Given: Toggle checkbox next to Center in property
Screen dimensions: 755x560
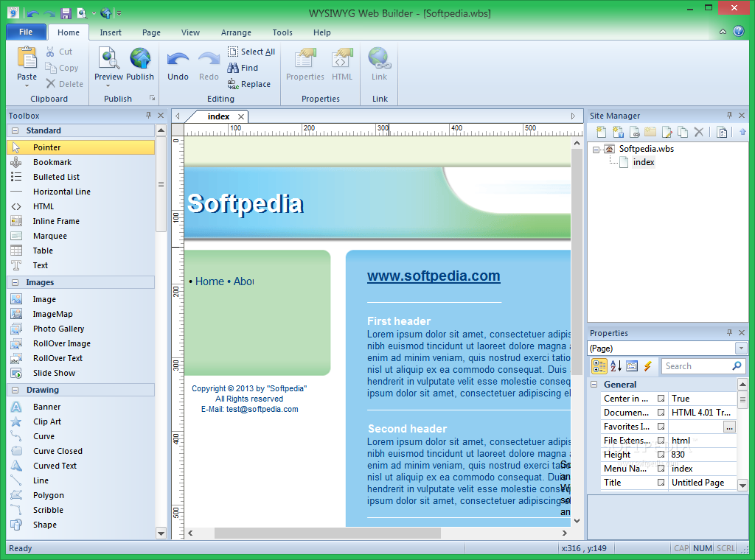Looking at the screenshot, I should click(661, 399).
